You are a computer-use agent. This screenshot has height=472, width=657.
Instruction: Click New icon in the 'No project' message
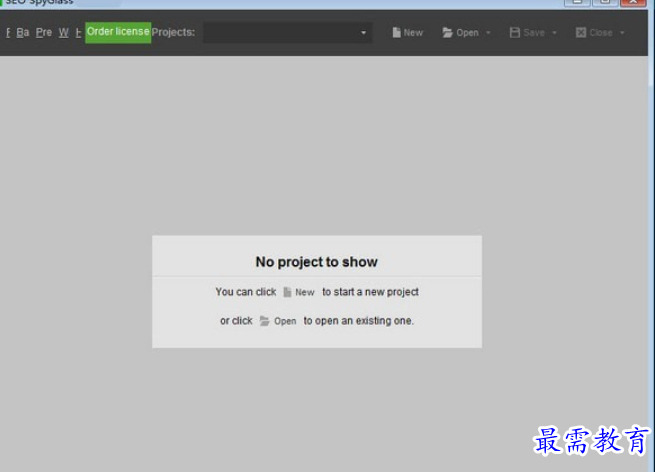coord(299,292)
